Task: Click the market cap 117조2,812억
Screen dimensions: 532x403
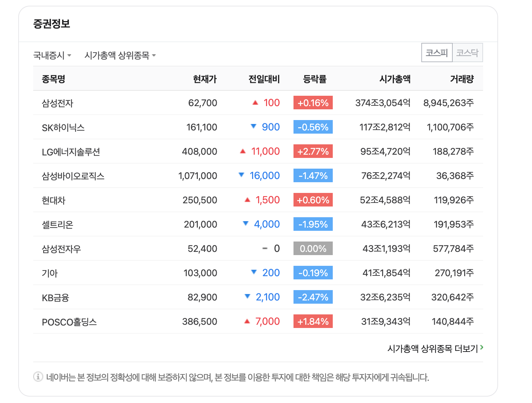Action: coord(385,127)
